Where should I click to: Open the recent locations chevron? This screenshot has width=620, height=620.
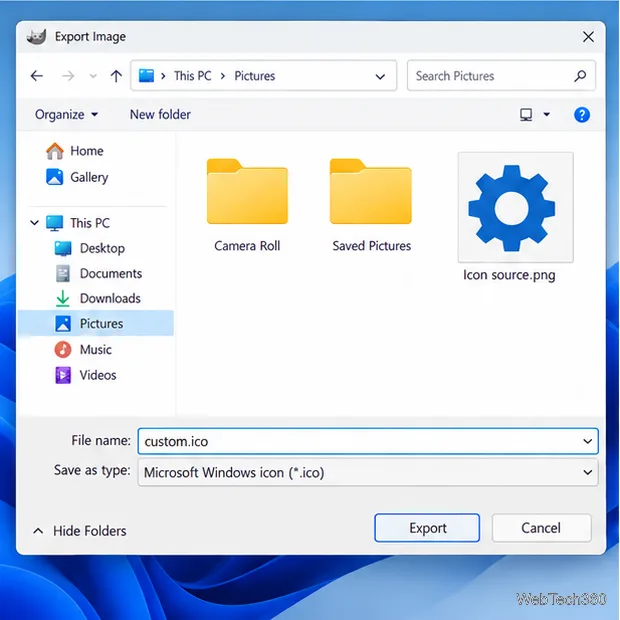pos(93,76)
